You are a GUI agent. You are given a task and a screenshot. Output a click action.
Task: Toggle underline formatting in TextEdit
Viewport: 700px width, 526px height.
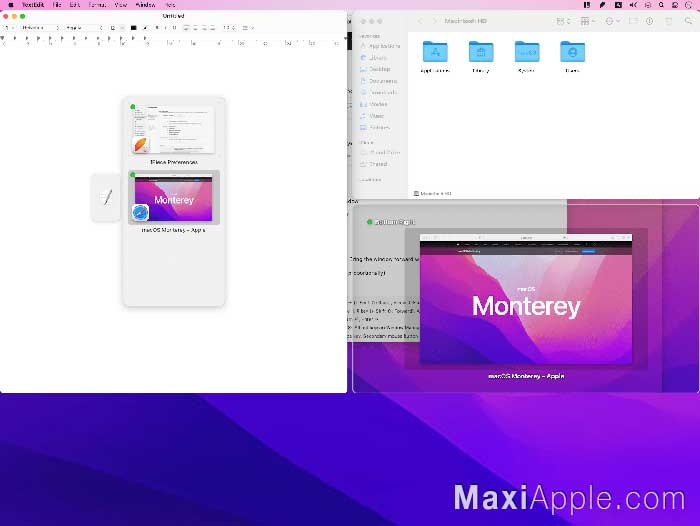coord(174,28)
